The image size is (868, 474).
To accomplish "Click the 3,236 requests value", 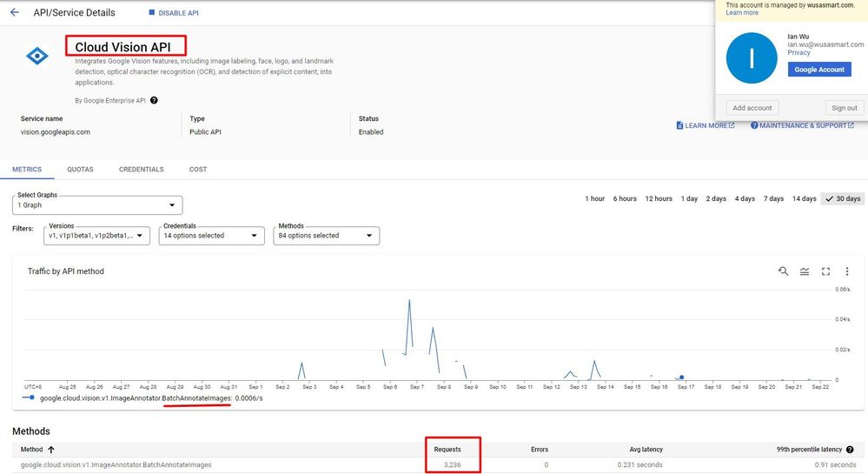I will [453, 464].
